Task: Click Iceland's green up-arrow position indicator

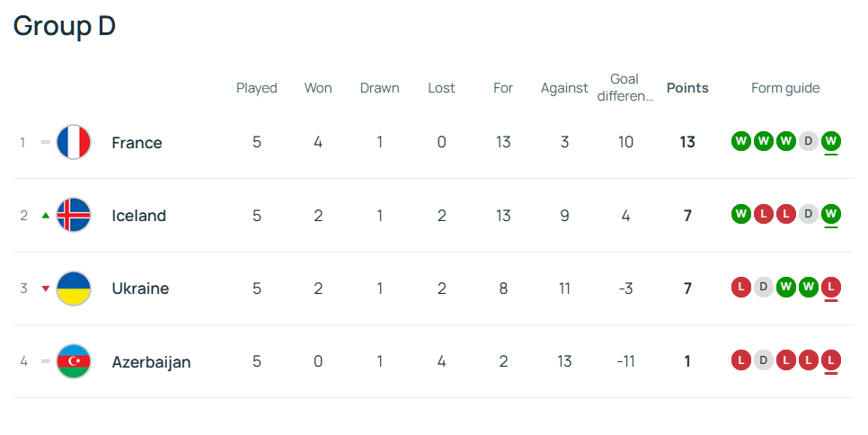Action: pyautogui.click(x=46, y=216)
